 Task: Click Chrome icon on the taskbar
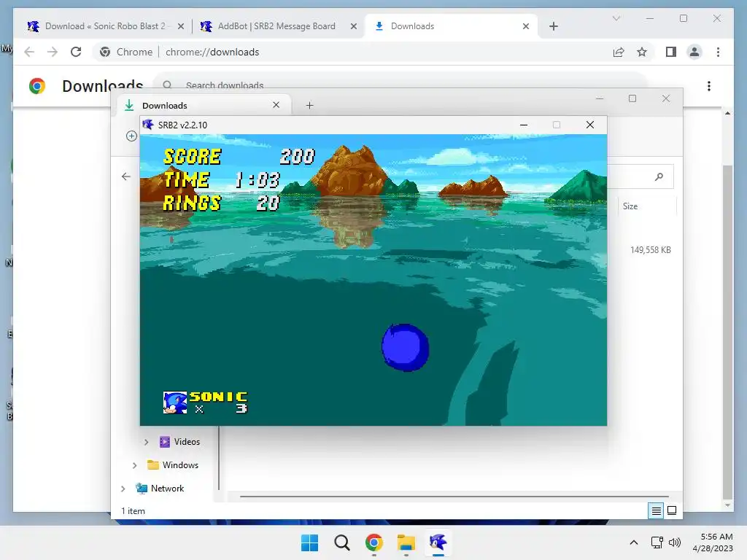click(374, 542)
